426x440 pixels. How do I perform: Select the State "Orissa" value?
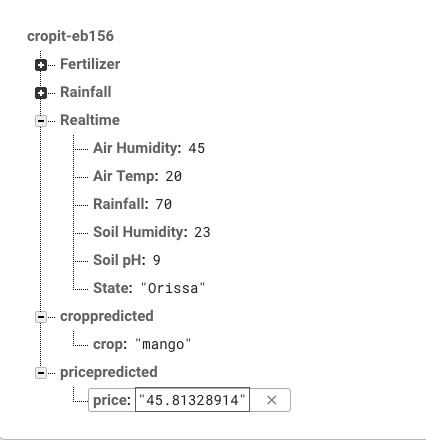point(173,288)
